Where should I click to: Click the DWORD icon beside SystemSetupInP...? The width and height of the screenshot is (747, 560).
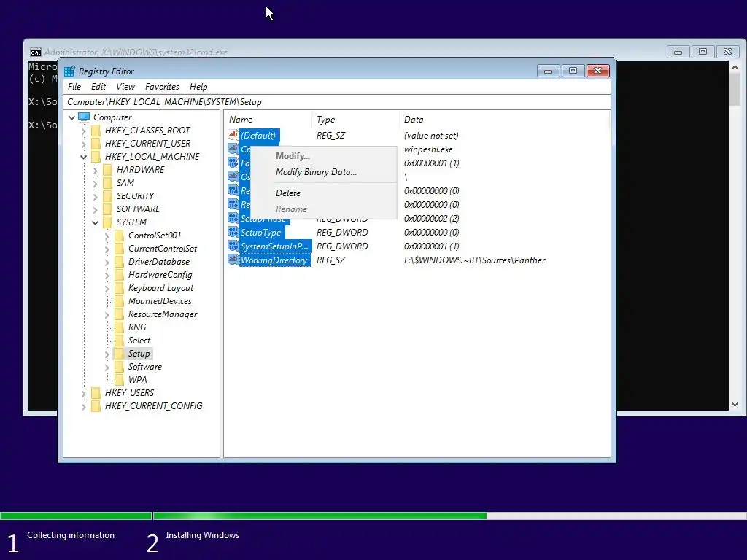click(x=233, y=246)
